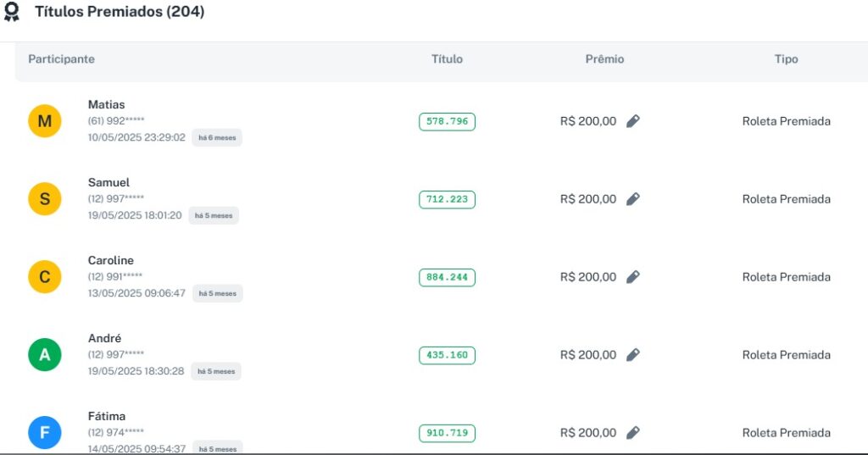
Task: Click Fátima's blue F avatar
Action: click(x=45, y=433)
